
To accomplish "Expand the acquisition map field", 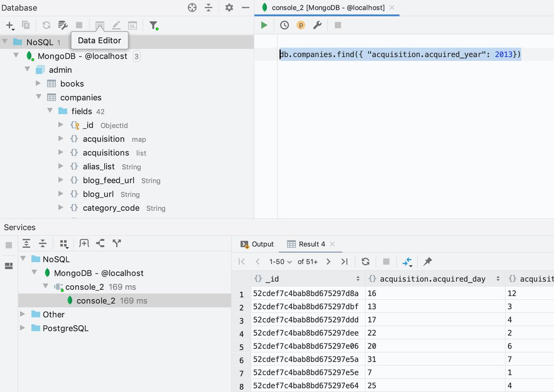I will [61, 139].
